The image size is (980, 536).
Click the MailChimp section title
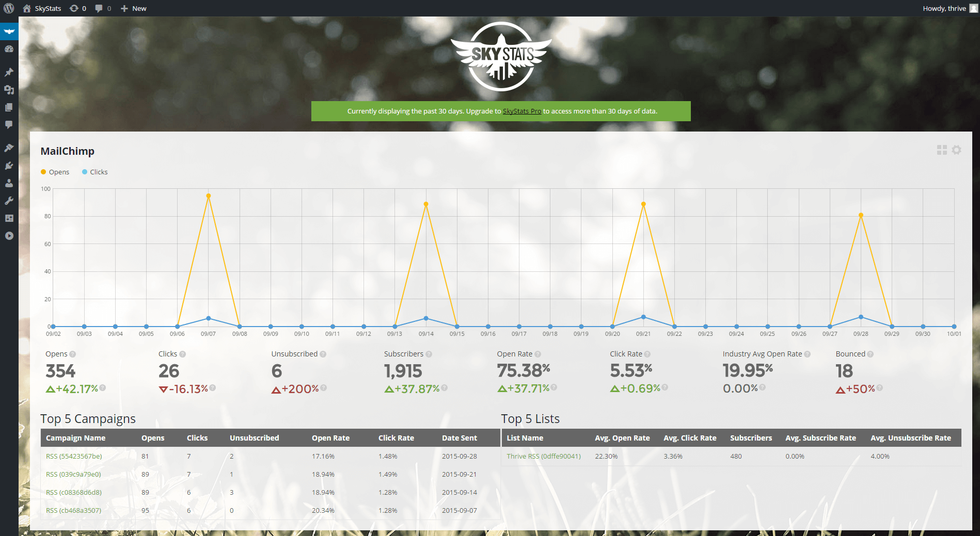click(68, 151)
